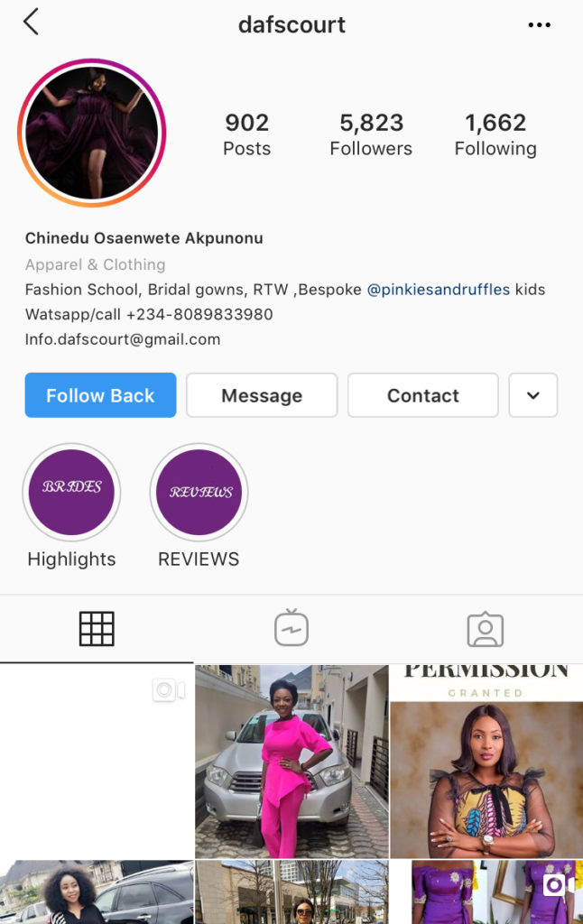Open the purple dress video post
The width and height of the screenshot is (583, 924).
[x=486, y=892]
